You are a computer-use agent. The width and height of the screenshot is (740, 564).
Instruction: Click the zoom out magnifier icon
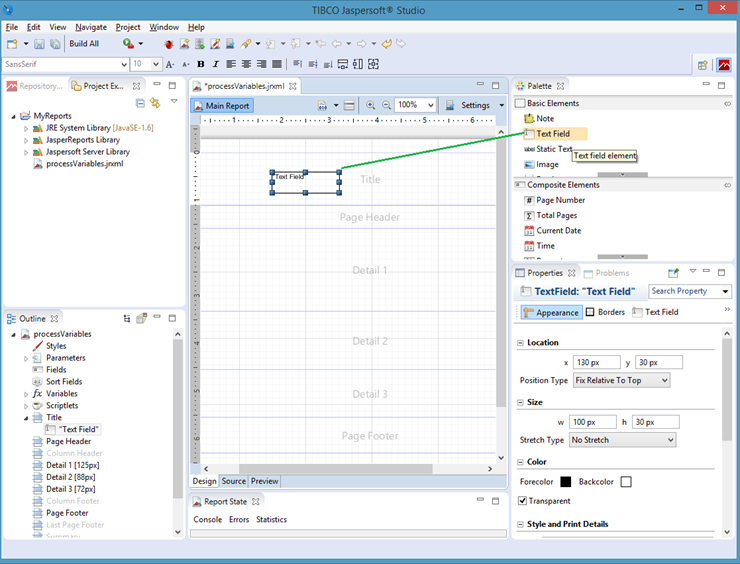pos(386,105)
